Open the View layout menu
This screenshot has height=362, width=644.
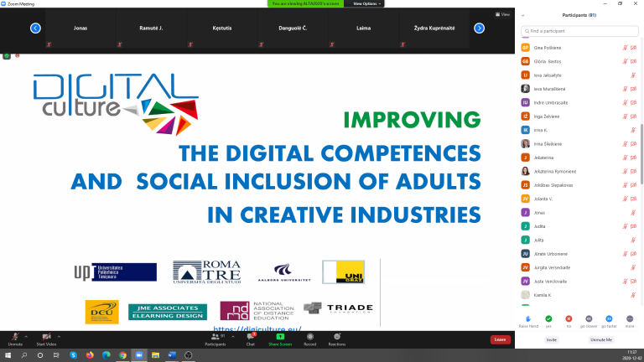click(x=502, y=14)
